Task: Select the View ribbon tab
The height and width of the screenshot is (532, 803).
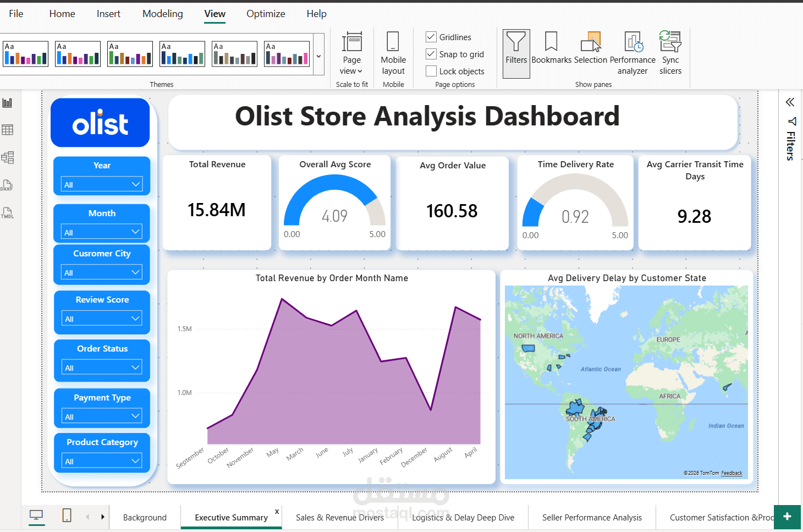Action: pyautogui.click(x=215, y=14)
